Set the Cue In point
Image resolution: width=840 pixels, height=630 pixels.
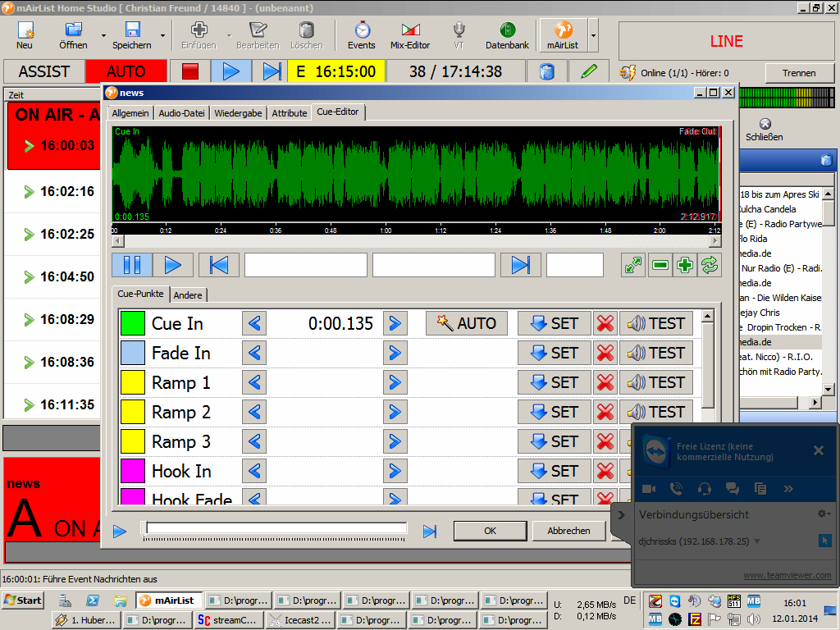555,323
